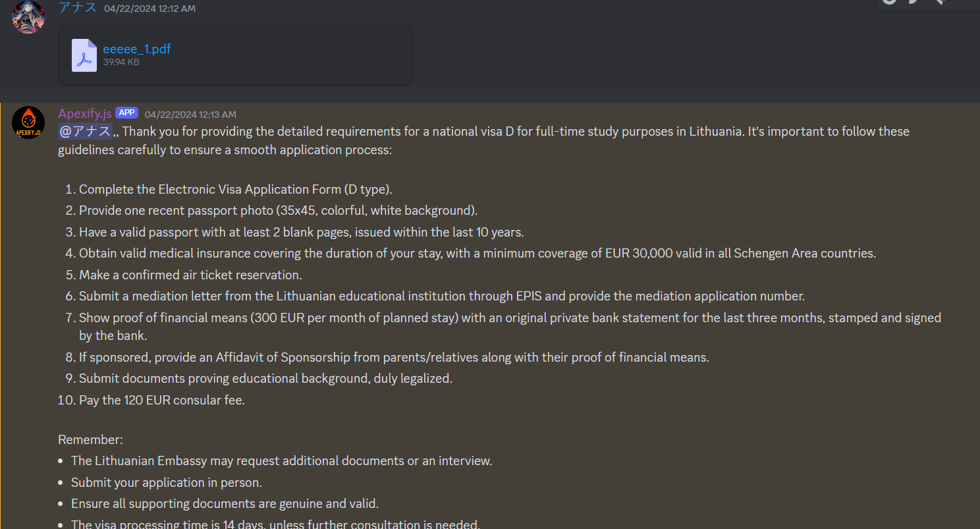Open the eeeee_1.pdf attachment link
The width and height of the screenshot is (980, 529).
pyautogui.click(x=137, y=49)
